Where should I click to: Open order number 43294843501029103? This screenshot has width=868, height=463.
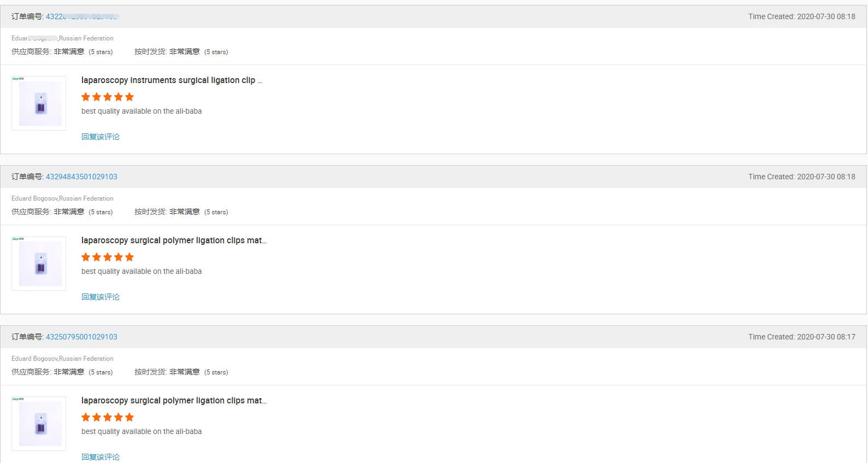[x=81, y=177]
